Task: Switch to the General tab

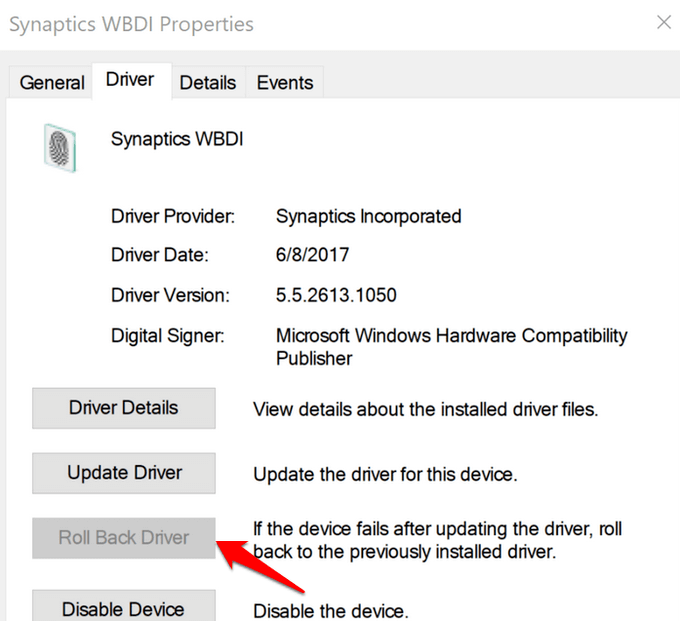Action: pos(52,82)
